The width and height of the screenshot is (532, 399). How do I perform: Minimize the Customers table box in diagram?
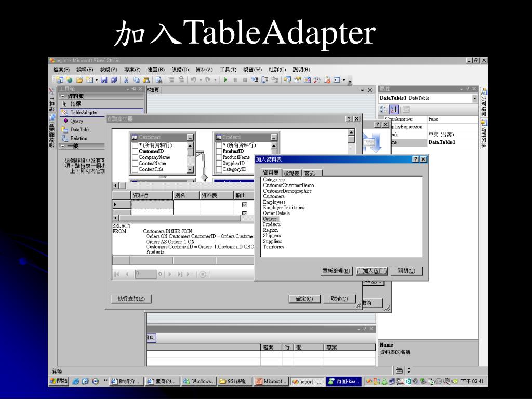point(190,137)
